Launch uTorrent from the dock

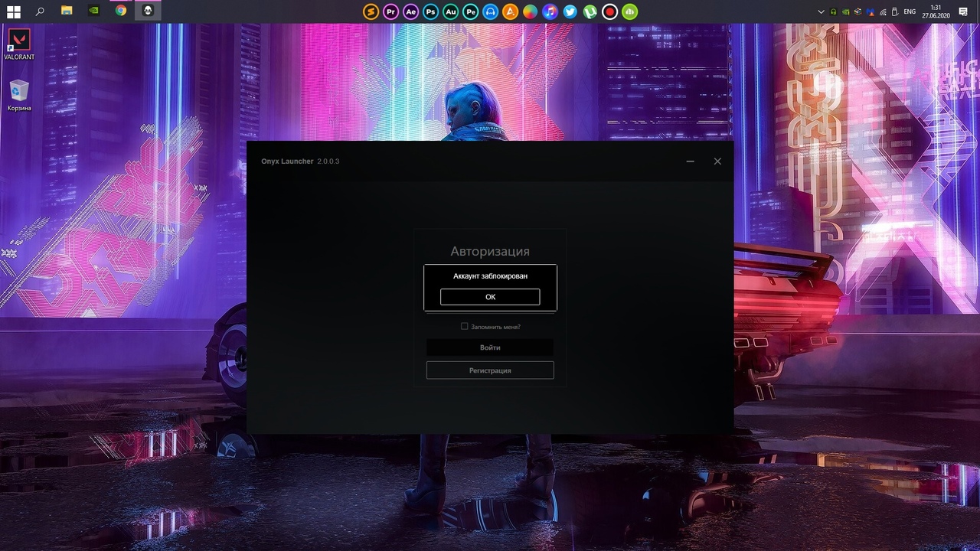click(590, 11)
